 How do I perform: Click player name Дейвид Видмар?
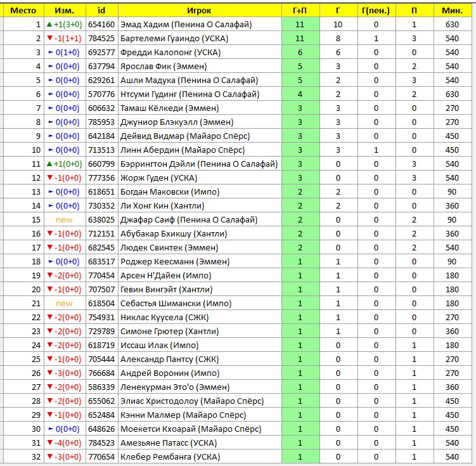click(152, 136)
